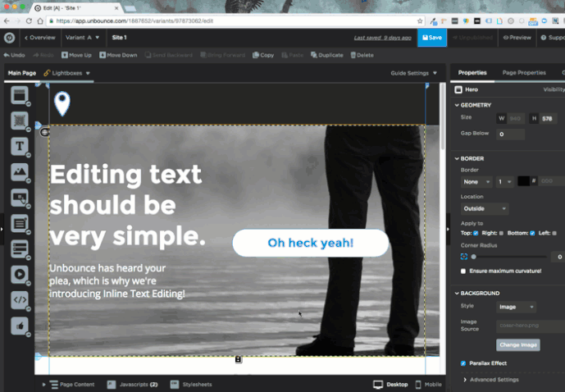565x392 pixels.
Task: Open the Variant A dropdown
Action: click(x=82, y=38)
